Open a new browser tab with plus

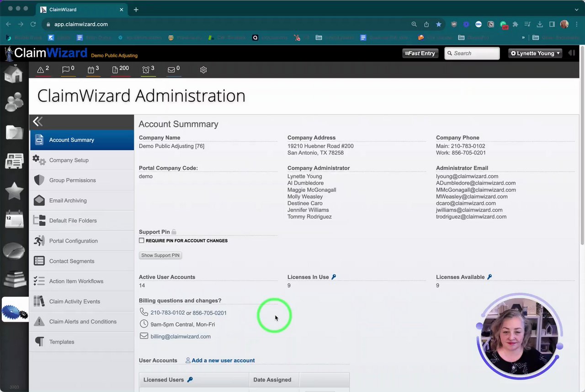[x=136, y=10]
